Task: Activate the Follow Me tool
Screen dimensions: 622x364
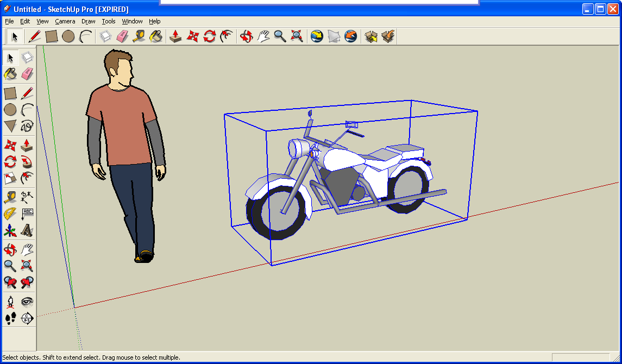Action: [27, 162]
